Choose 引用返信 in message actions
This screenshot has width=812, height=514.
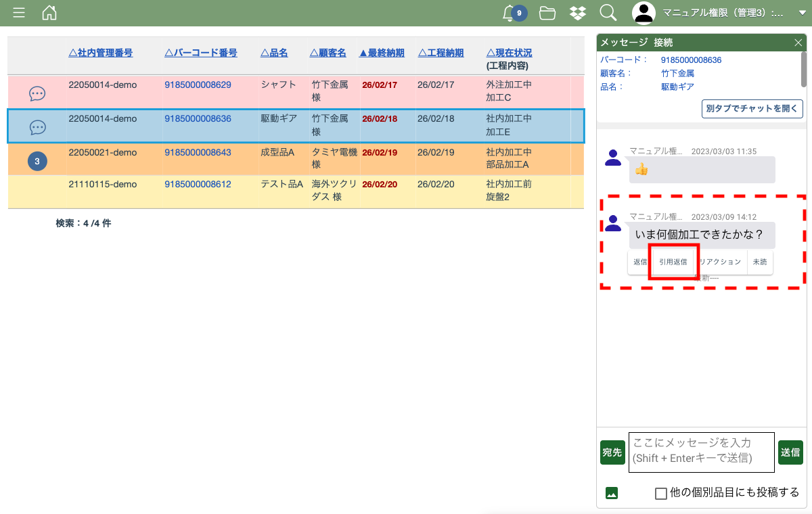coord(673,262)
